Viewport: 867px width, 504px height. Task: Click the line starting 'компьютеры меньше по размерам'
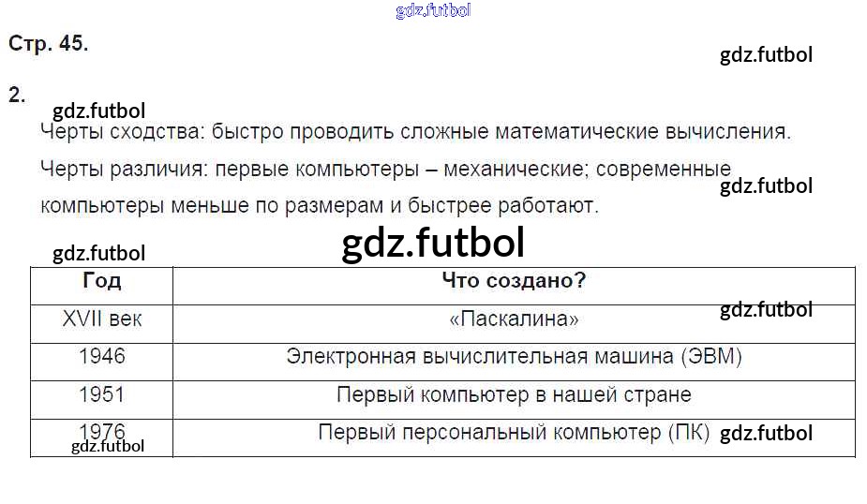click(x=319, y=205)
